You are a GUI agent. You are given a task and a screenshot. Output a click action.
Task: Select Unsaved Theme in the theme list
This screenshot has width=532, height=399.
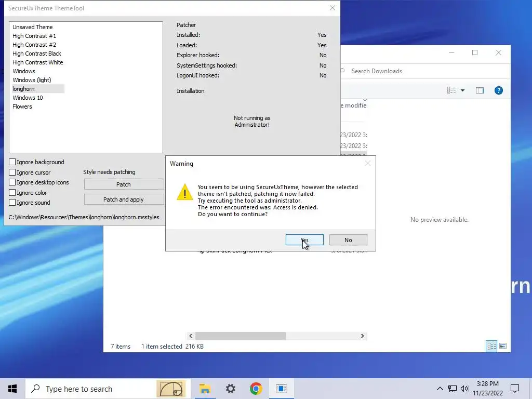point(33,27)
